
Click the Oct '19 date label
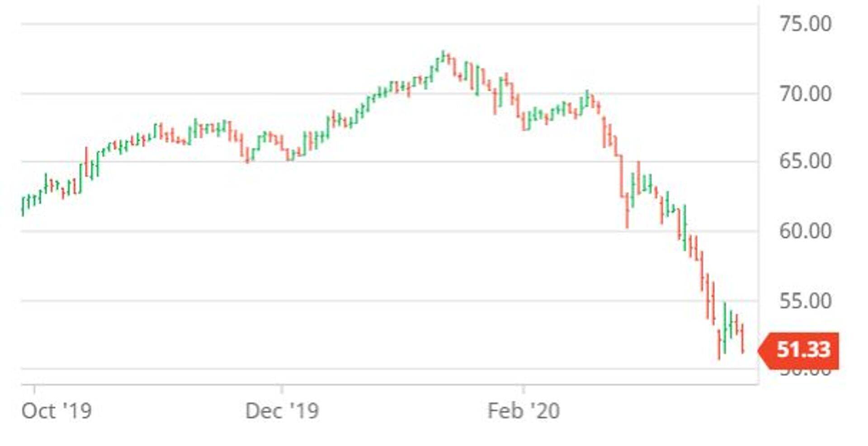57,411
